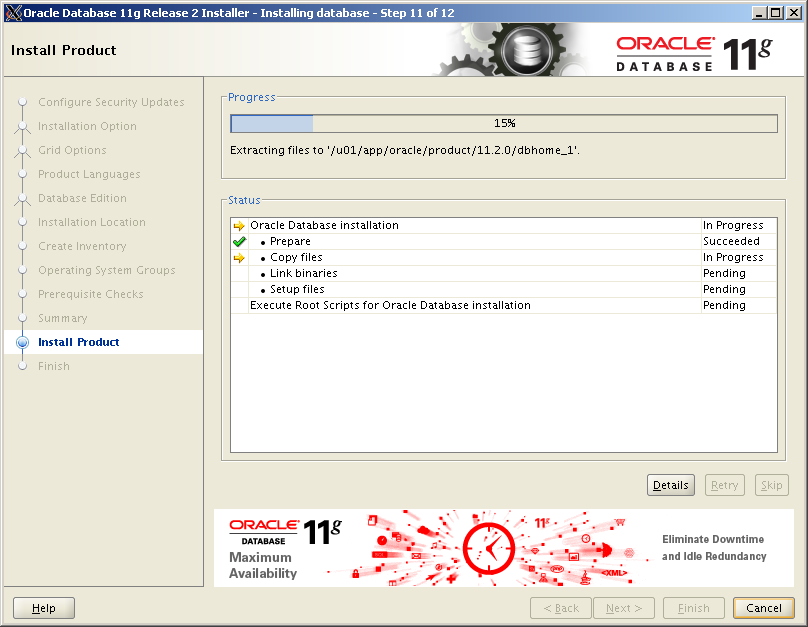Click the yellow arrow icon beside Copy files
The width and height of the screenshot is (808, 627).
pos(240,257)
